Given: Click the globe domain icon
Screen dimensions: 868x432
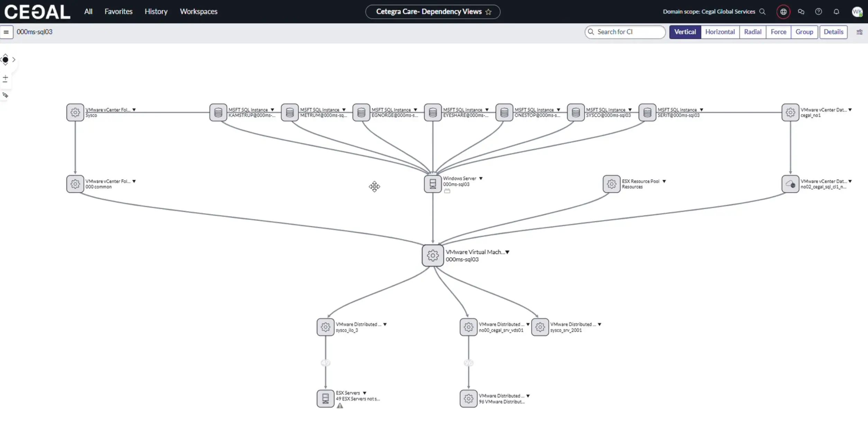Looking at the screenshot, I should [x=783, y=12].
